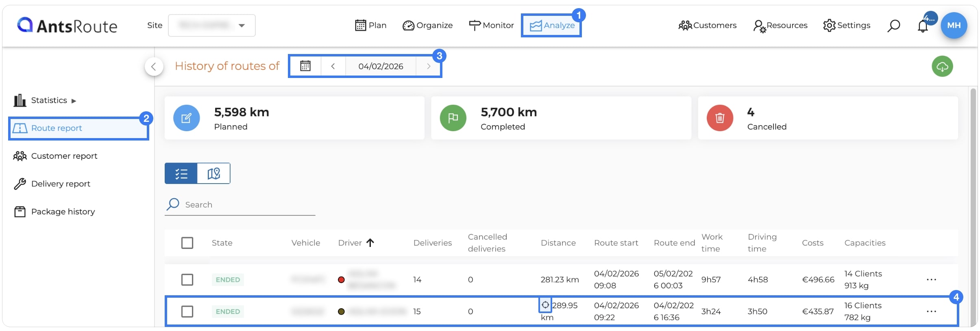
Task: Click the Driver ascending sort arrow
Action: (370, 243)
